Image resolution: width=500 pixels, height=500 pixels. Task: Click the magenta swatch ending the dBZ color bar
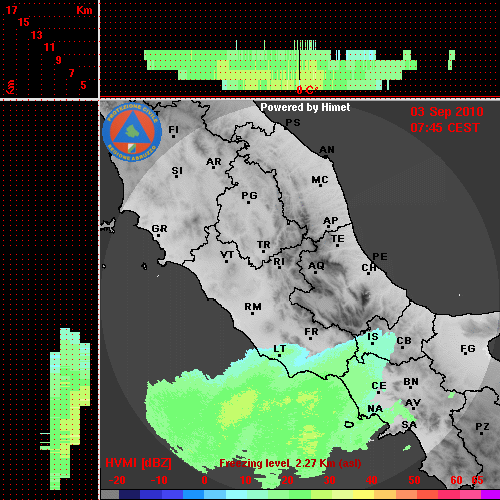(491, 495)
